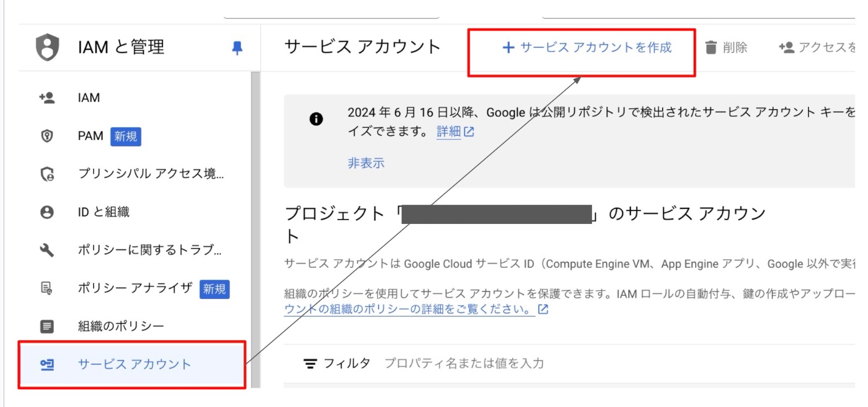Click the wrench icon for policy troubleshooting
This screenshot has height=407, width=868.
47,250
